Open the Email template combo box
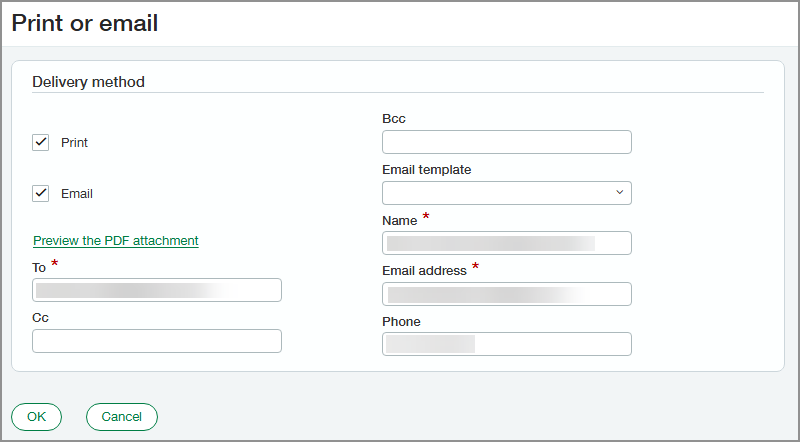The image size is (800, 442). coord(496,193)
